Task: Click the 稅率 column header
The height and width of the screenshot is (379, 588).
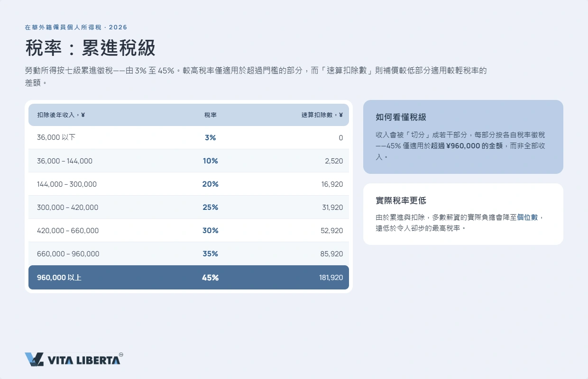Action: click(x=211, y=115)
